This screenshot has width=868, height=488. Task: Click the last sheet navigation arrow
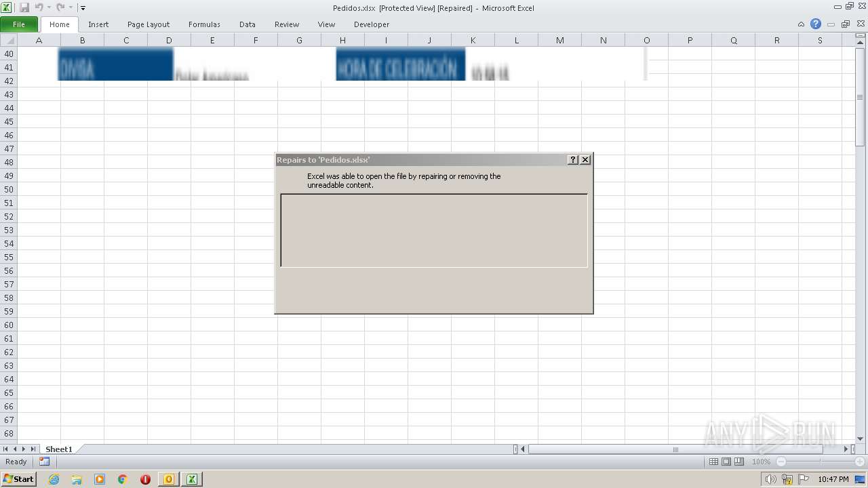(x=33, y=449)
